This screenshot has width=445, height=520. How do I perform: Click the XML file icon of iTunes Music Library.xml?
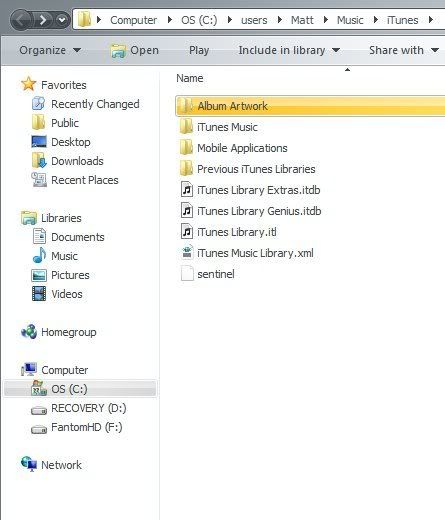[x=187, y=253]
